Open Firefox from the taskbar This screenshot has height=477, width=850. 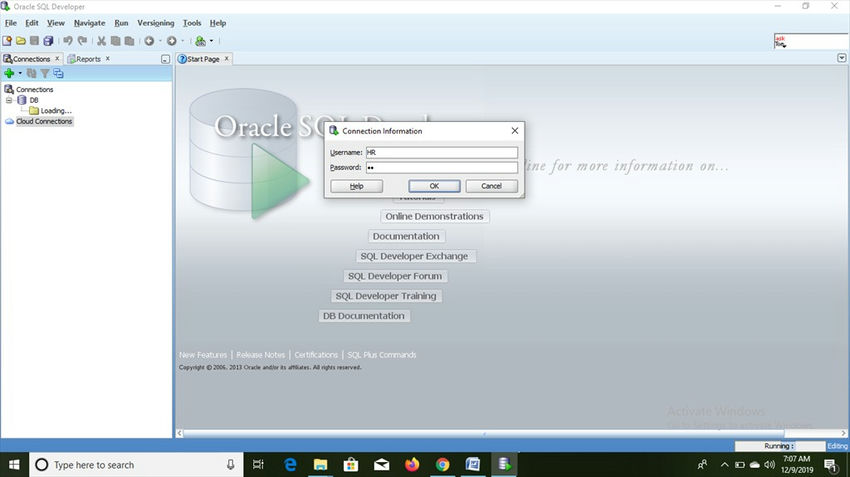(412, 465)
